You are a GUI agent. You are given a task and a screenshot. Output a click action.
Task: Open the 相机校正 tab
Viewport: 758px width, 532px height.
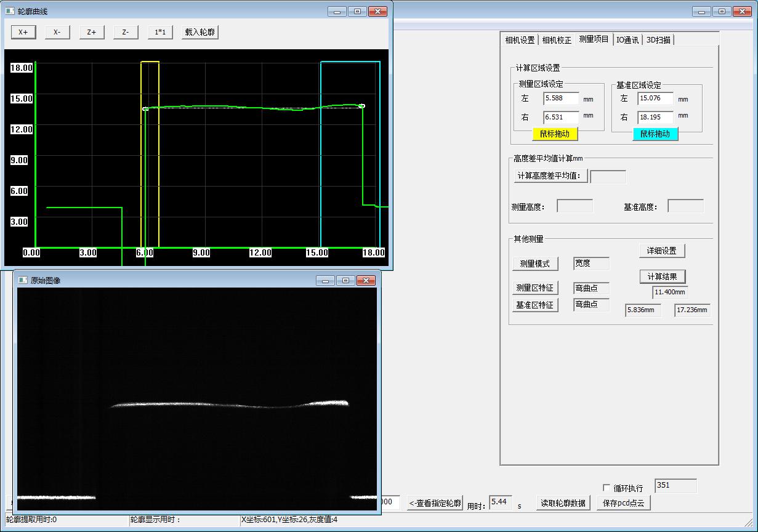[x=557, y=40]
